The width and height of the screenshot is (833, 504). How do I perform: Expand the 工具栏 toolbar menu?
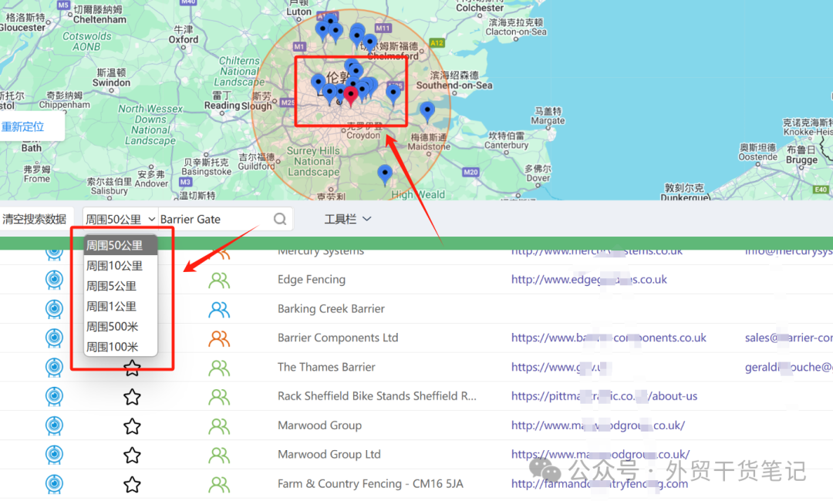348,219
